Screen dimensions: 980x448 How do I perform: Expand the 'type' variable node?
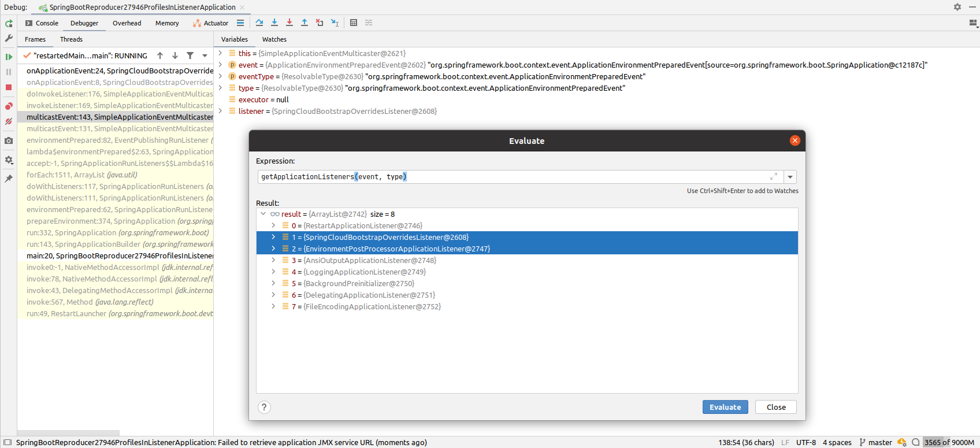(220, 88)
